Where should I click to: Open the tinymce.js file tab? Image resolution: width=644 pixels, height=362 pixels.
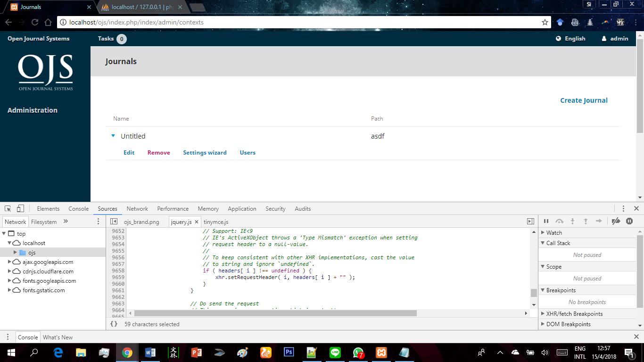(x=216, y=222)
